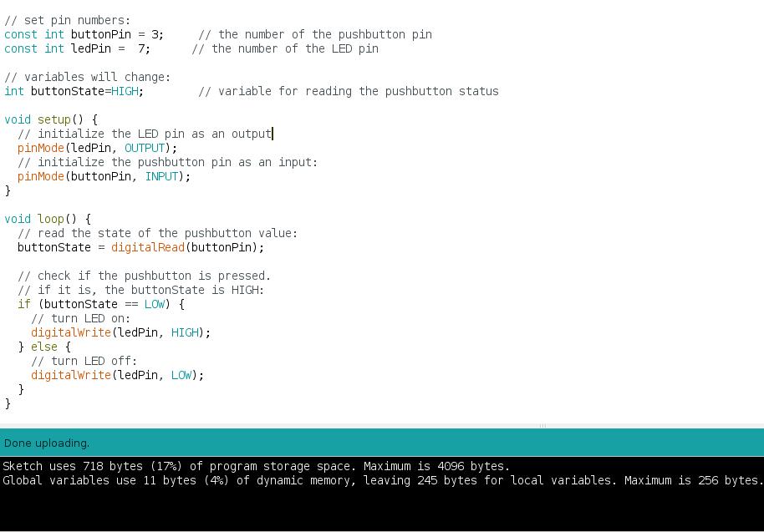Click the 'void loop() {' line
Viewport: 764px width, 532px height.
click(x=48, y=219)
